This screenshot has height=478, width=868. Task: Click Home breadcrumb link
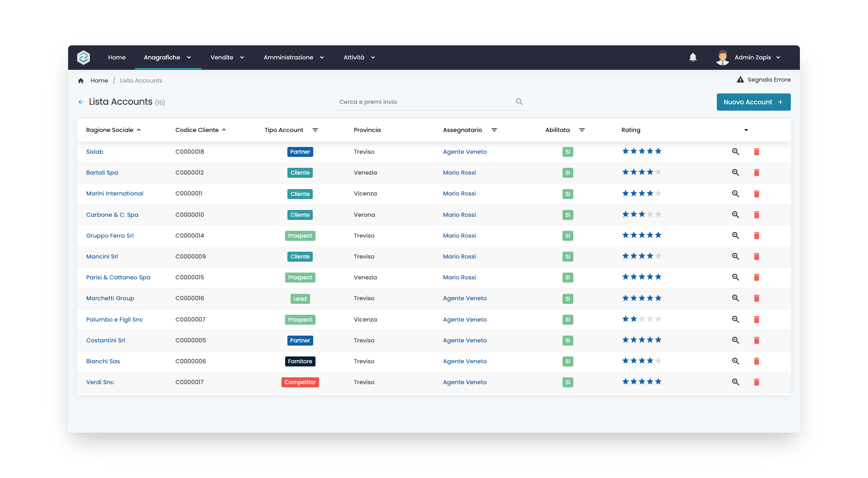click(99, 81)
